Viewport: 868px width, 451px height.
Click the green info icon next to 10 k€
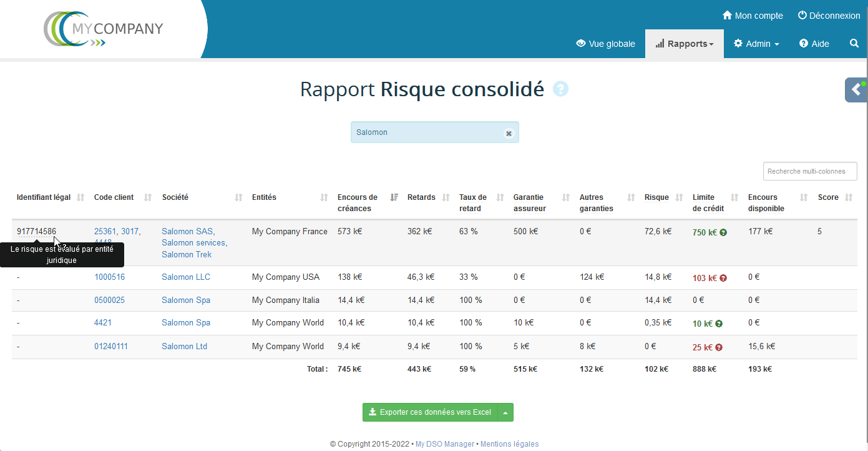pyautogui.click(x=719, y=324)
